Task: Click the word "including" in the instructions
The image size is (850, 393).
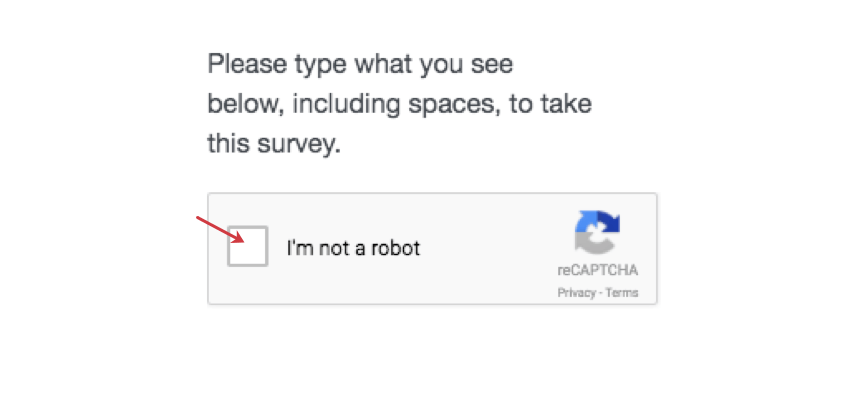Action: pos(346,104)
